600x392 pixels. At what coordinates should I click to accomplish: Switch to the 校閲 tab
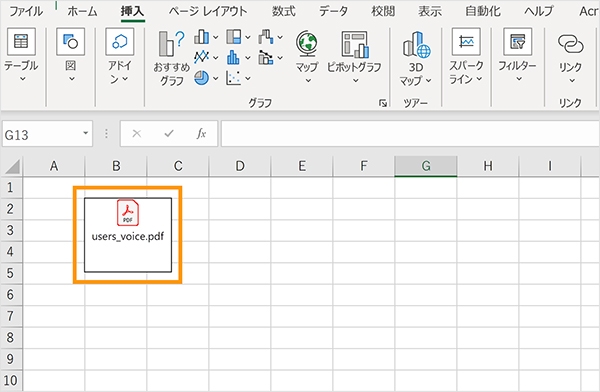[x=383, y=11]
